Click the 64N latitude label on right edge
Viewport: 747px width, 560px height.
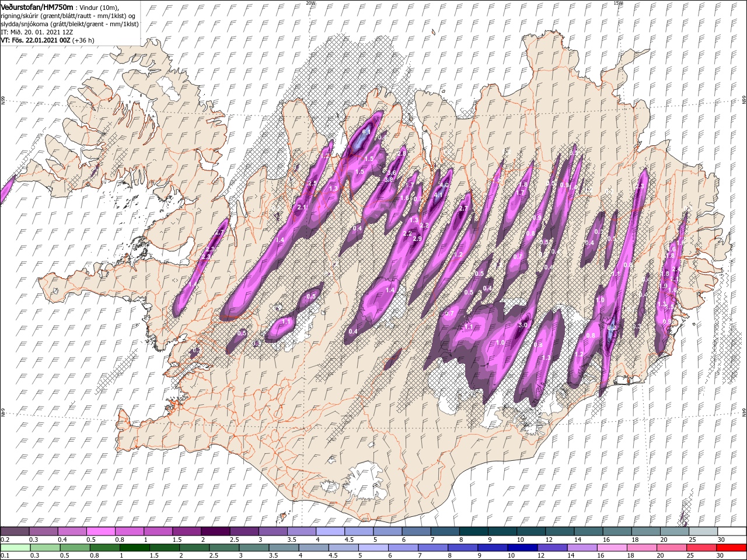click(744, 411)
